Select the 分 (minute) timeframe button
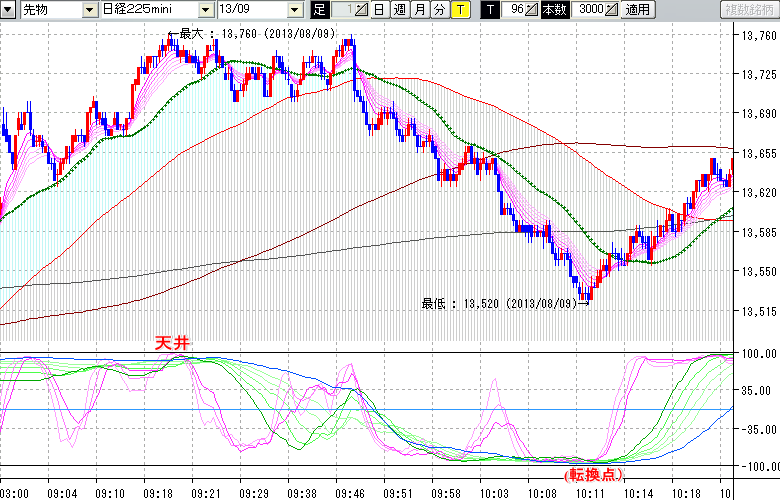Screen dimensions: 780x500 [439, 10]
